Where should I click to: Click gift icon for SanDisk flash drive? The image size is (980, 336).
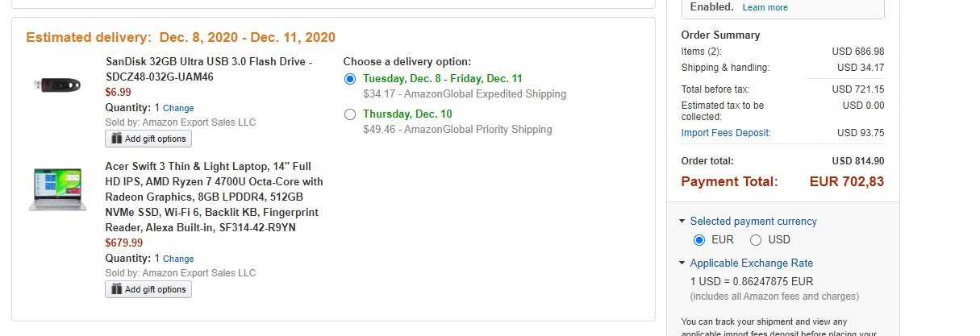tap(116, 139)
